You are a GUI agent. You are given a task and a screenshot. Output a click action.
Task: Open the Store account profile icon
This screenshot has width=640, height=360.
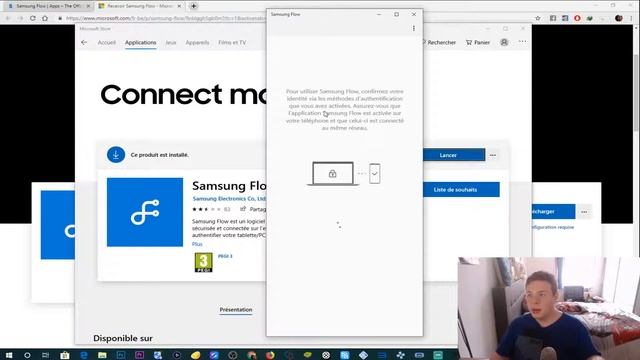point(504,42)
